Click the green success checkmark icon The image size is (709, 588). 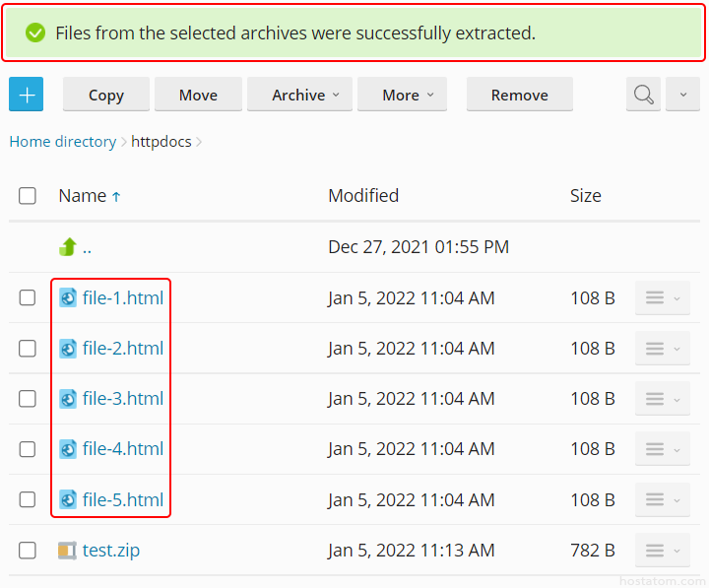35,33
